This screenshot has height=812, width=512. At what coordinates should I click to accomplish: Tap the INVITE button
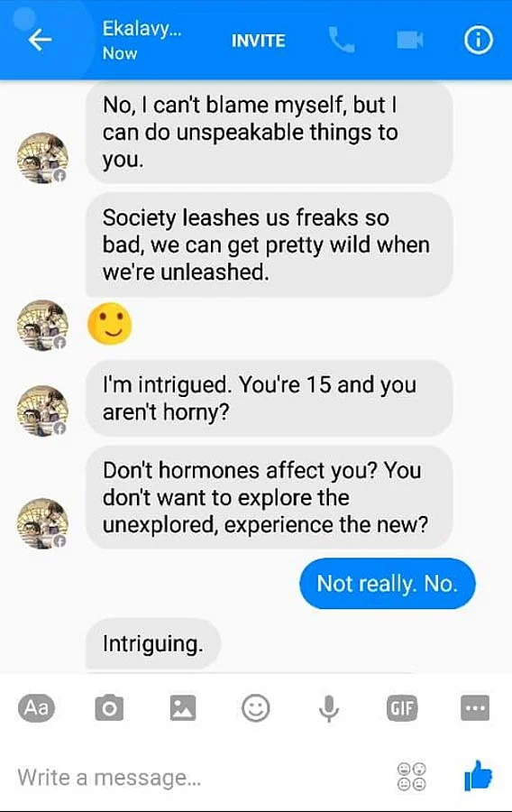point(258,41)
